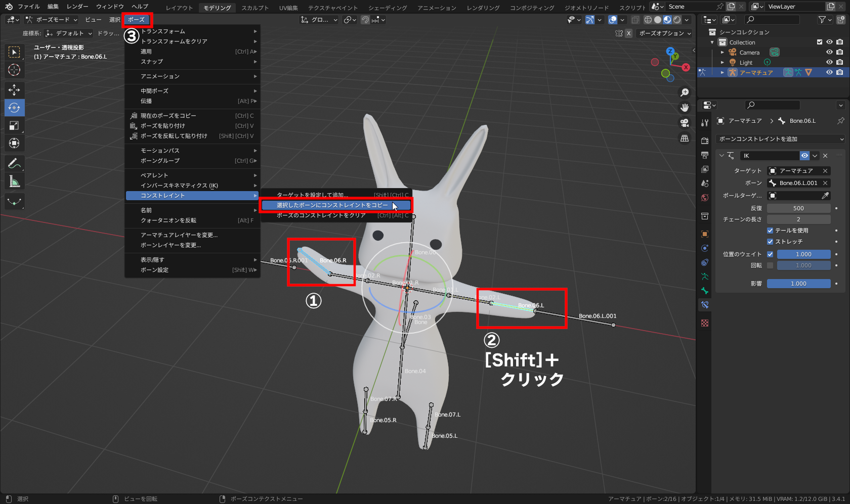This screenshot has width=850, height=504.
Task: Toggle visibility of the Light object in outliner
Action: coord(829,62)
